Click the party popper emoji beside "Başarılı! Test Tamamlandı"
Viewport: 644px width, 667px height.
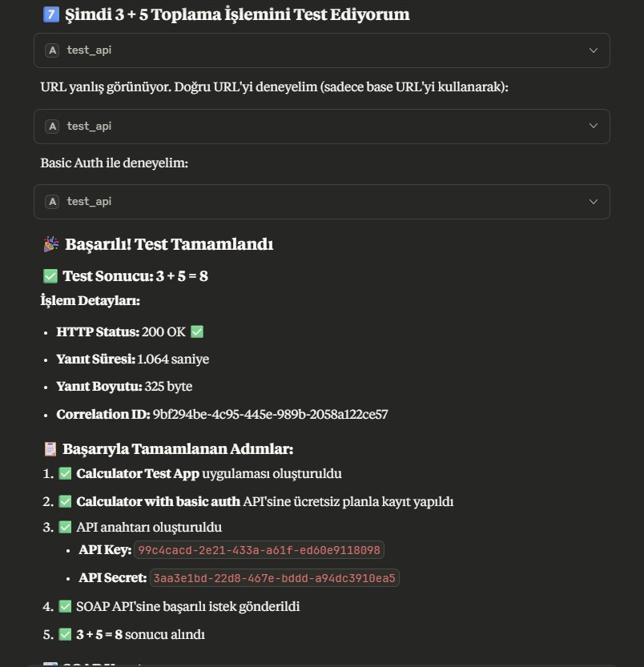pyautogui.click(x=50, y=244)
